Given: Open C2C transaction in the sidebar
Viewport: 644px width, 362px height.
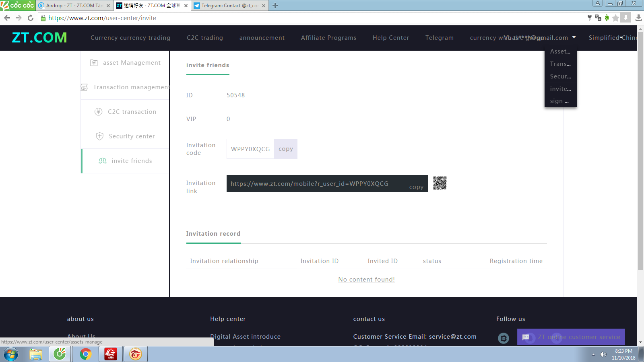Looking at the screenshot, I should point(125,112).
